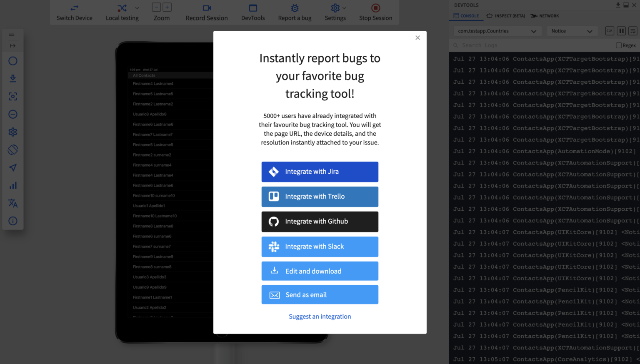Click Suggest an integration
Screen dimensions: 640x364
click(320, 317)
